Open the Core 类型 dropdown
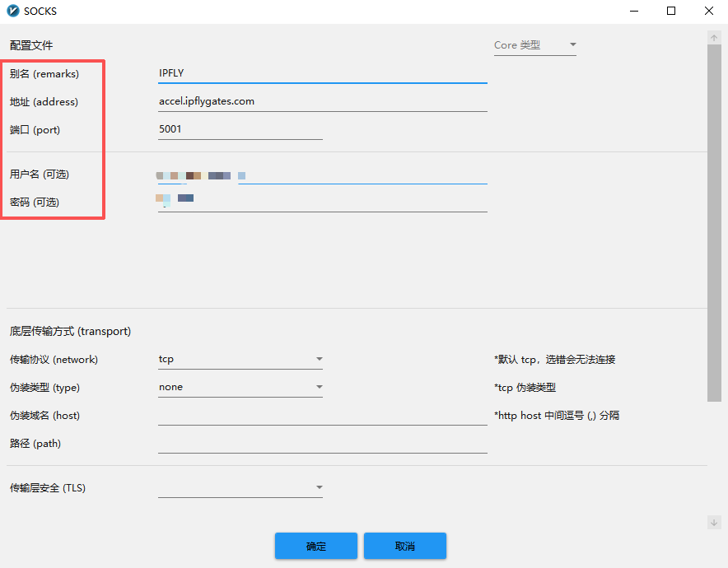Screen dimensions: 728x568 tap(534, 45)
